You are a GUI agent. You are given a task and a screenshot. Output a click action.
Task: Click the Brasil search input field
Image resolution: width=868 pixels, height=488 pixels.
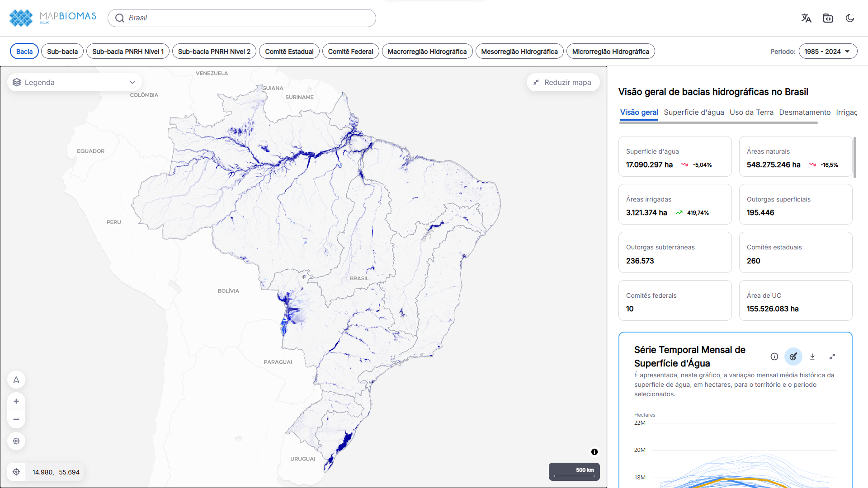(242, 18)
